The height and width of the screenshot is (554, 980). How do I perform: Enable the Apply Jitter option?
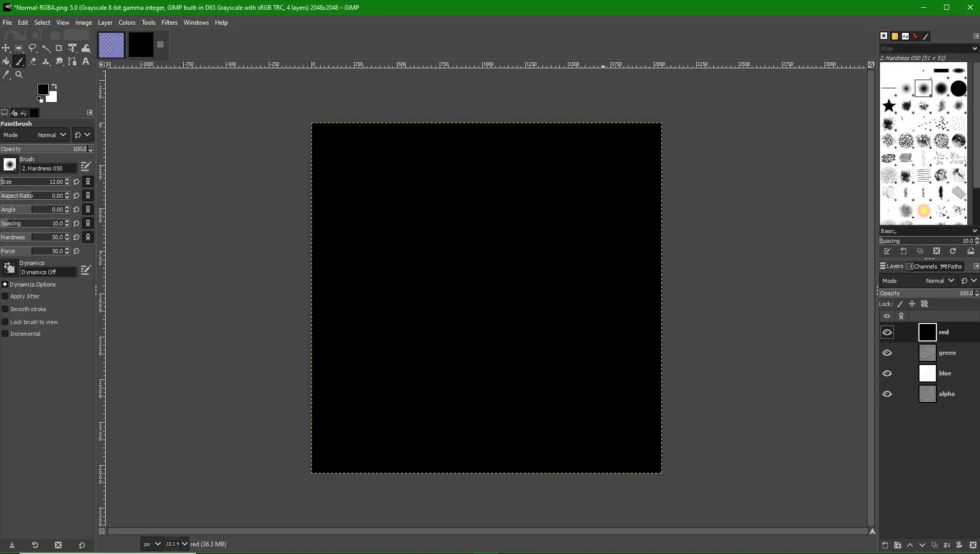pyautogui.click(x=5, y=296)
